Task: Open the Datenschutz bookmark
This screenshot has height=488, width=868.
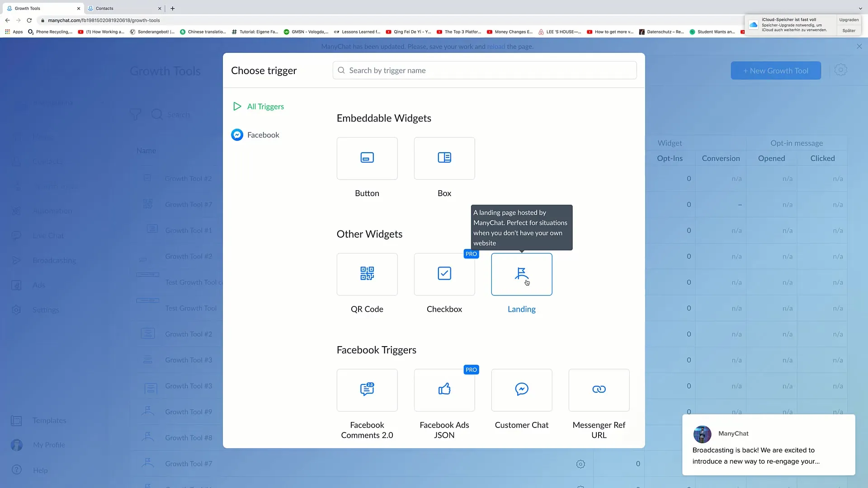Action: 661,32
